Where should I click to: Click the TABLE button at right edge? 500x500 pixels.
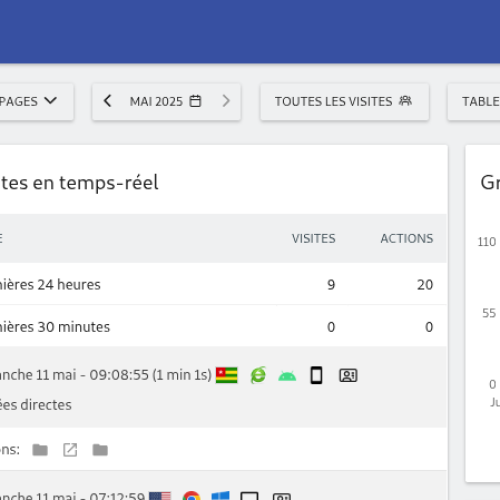(x=474, y=102)
